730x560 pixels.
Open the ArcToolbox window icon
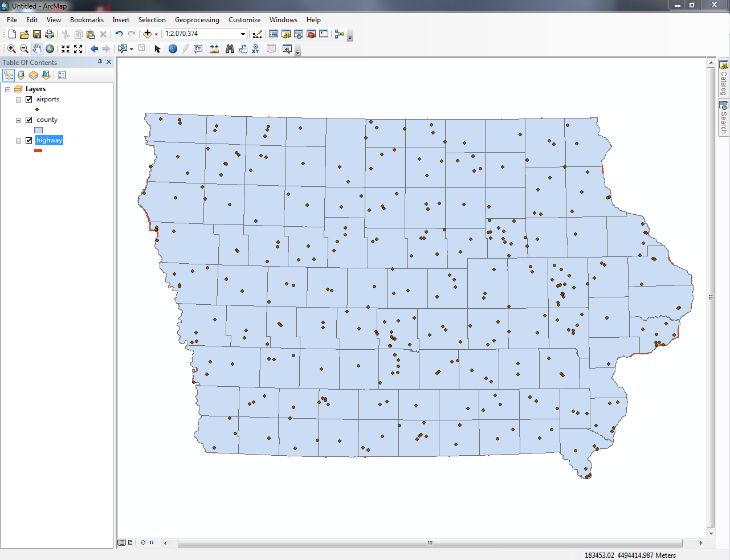pyautogui.click(x=311, y=34)
